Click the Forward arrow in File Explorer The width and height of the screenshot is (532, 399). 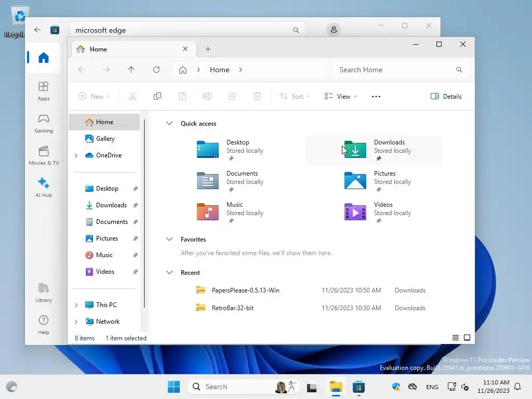pyautogui.click(x=106, y=70)
